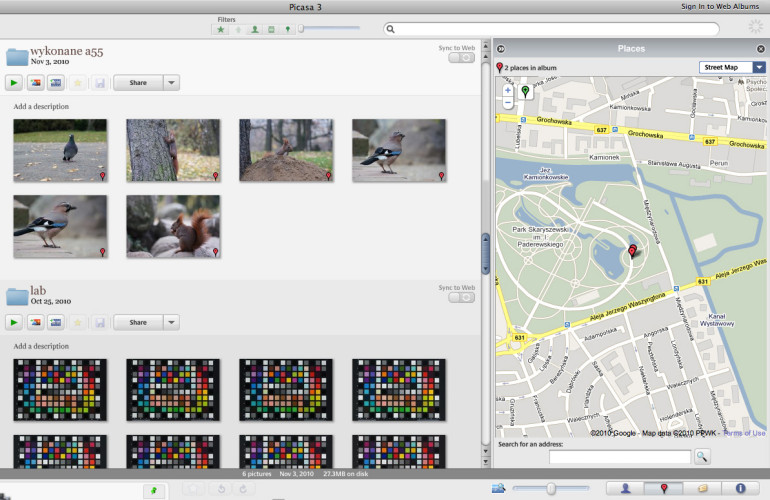This screenshot has width=770, height=500.
Task: Select the red squirrel on rocks photo
Action: (x=173, y=226)
